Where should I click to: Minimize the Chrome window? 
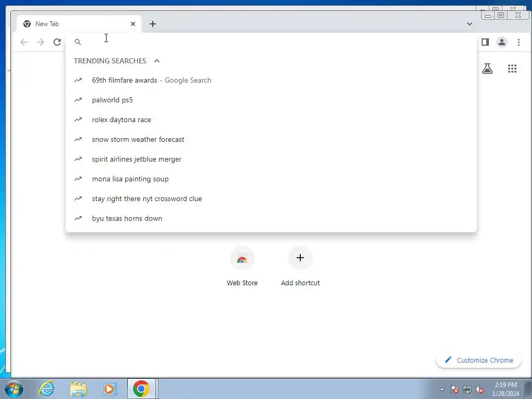488,15
